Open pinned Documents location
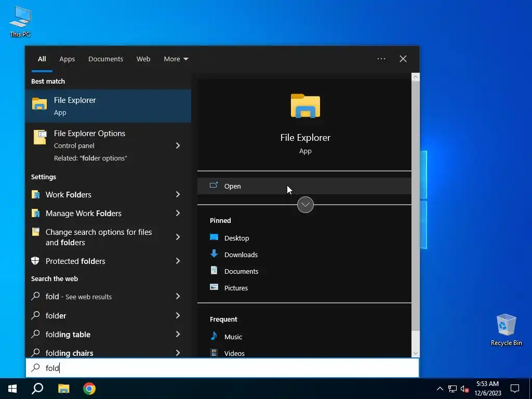Image resolution: width=532 pixels, height=399 pixels. coord(241,271)
